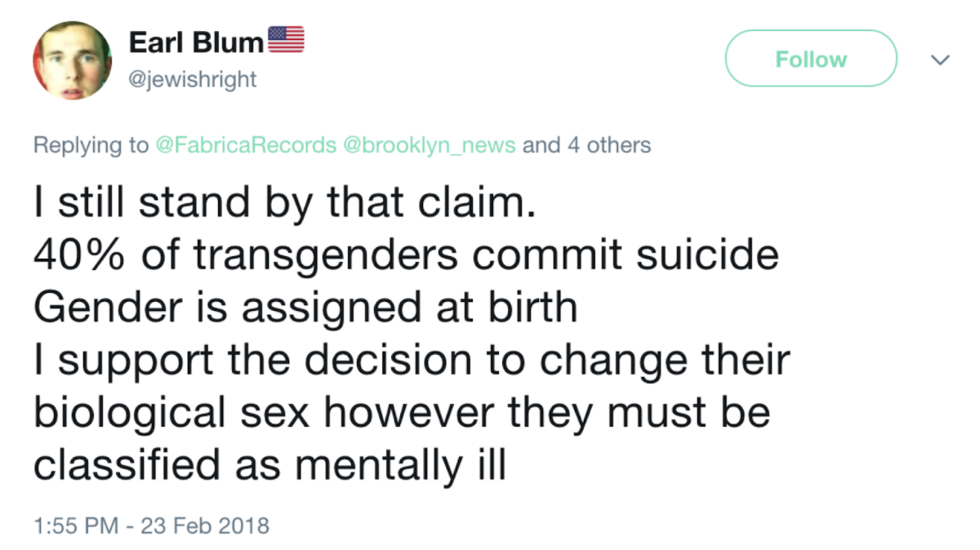Click the line starting 'I support the decision'
This screenshot has width=980, height=550.
[x=412, y=361]
